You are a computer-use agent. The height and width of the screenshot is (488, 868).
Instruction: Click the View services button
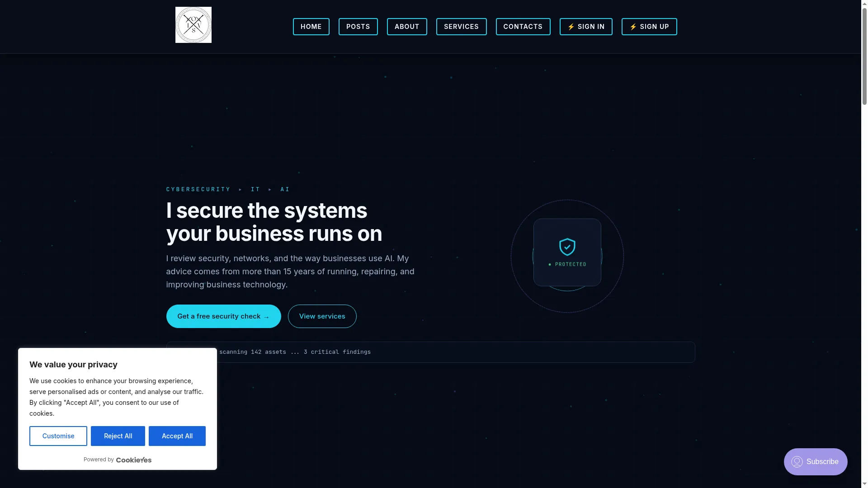322,316
